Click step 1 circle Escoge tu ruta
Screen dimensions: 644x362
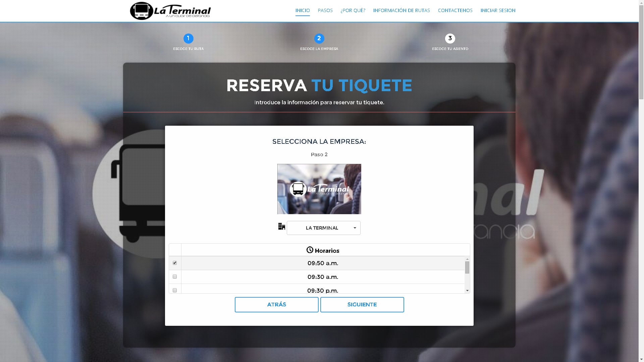pyautogui.click(x=188, y=39)
